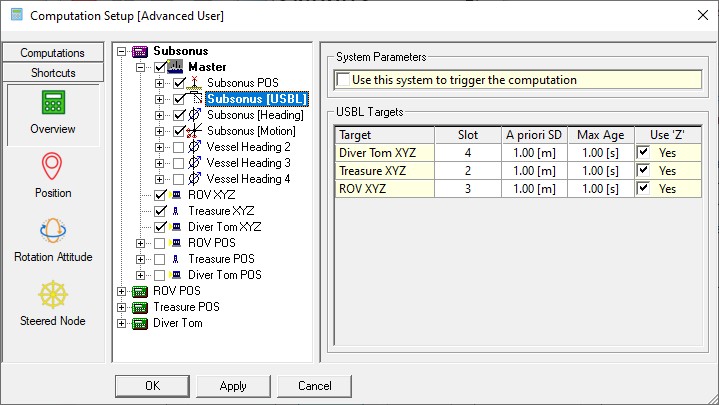Sort by the Target column header
Screen dimensions: 719x405
coord(385,135)
